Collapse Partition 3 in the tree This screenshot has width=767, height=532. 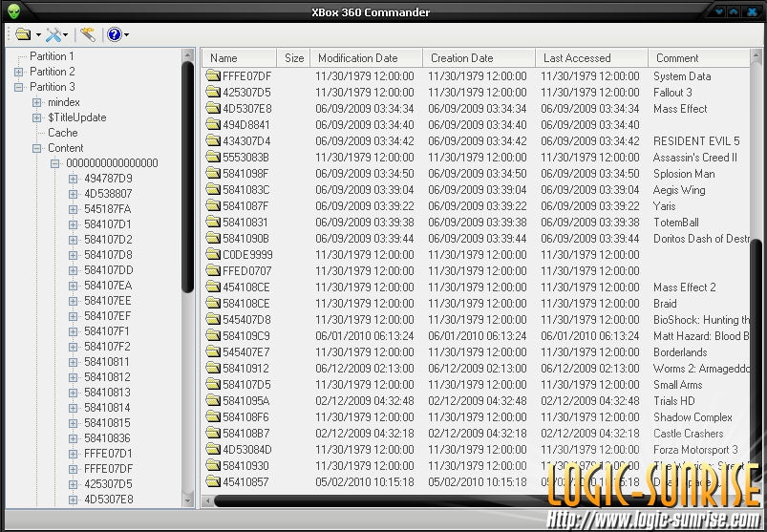point(18,87)
